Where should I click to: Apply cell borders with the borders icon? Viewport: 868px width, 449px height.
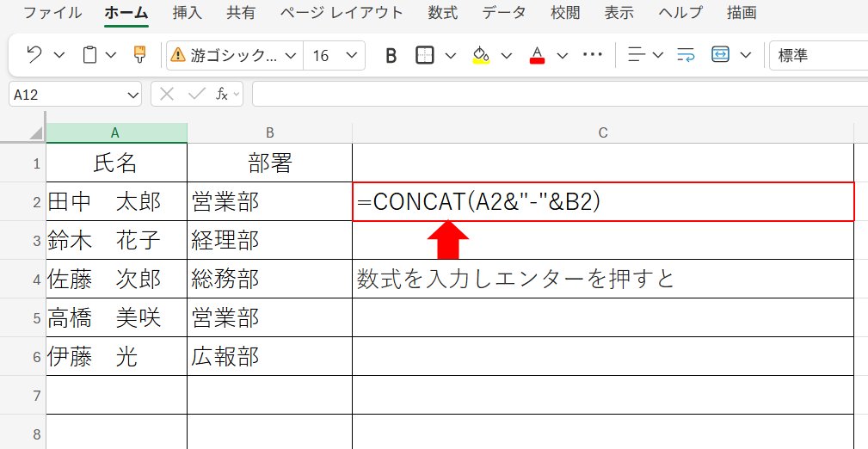(x=425, y=55)
